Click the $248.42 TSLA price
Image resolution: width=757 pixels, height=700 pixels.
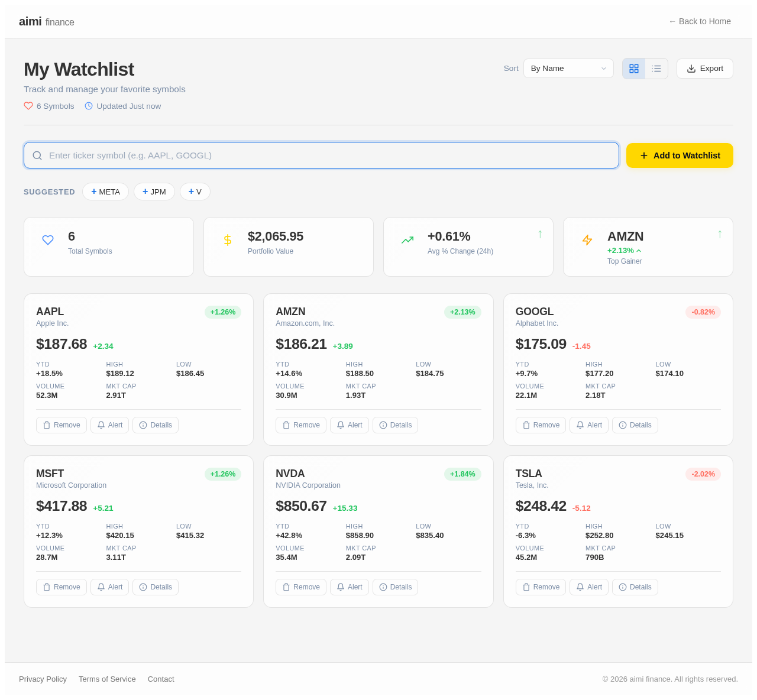pos(541,506)
